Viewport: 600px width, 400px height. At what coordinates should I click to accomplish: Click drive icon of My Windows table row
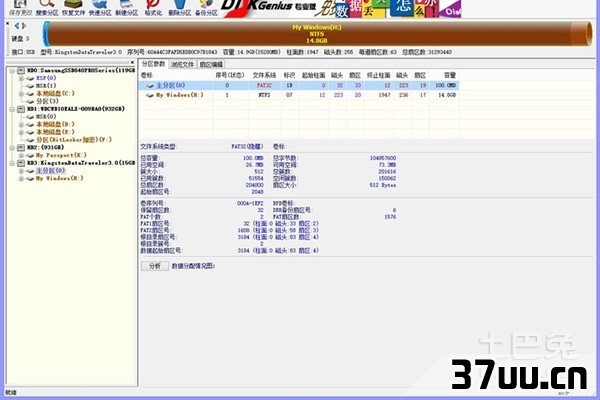(x=150, y=95)
